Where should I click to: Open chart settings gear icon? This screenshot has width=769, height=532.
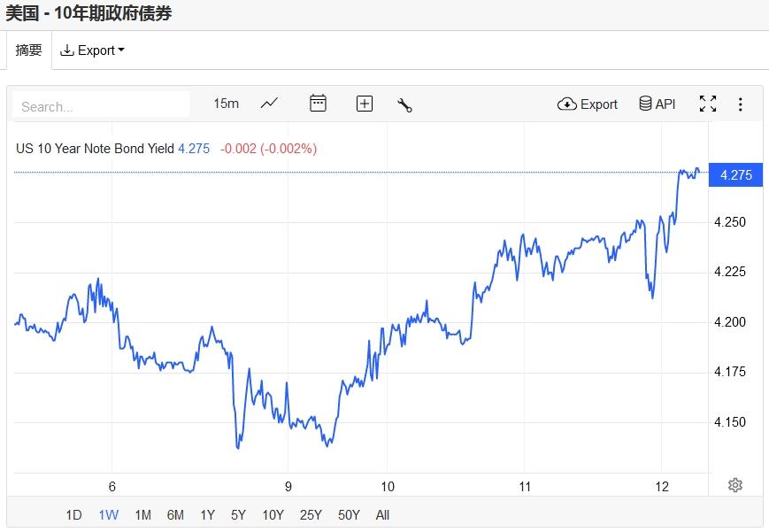tap(734, 485)
